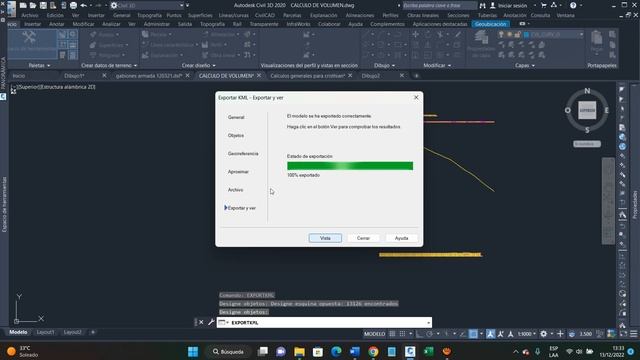Screen dimensions: 640x360
Task: Expand the Crear diseño panel dropdown
Action: [199, 65]
